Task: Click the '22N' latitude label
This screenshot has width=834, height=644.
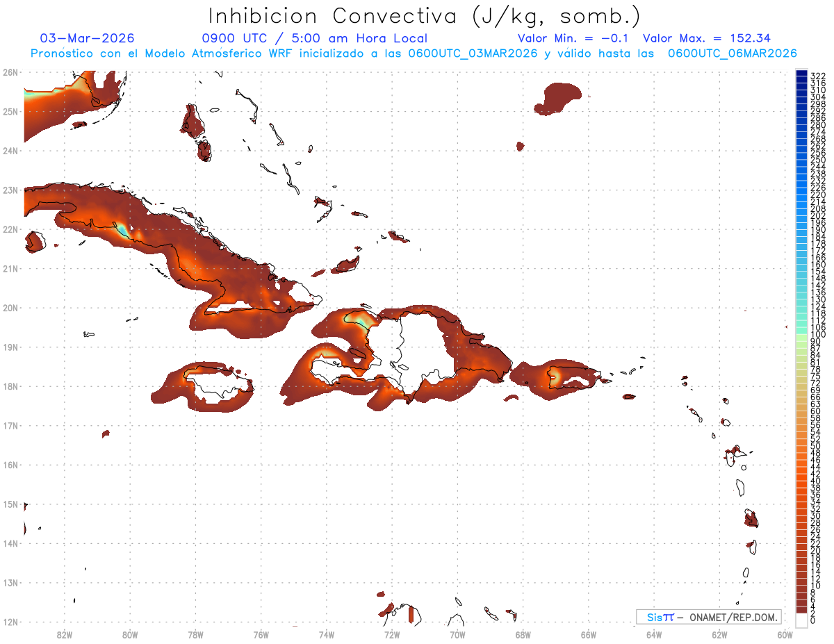Action: pos(10,229)
